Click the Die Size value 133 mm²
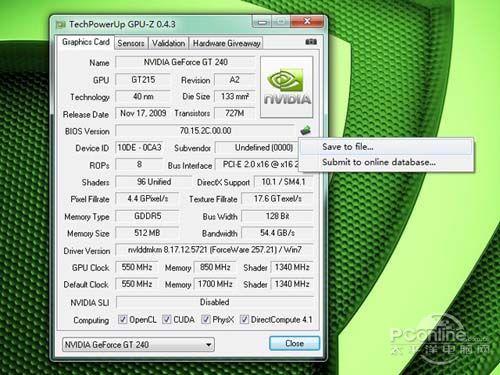Viewport: 500px width, 375px height. point(235,97)
